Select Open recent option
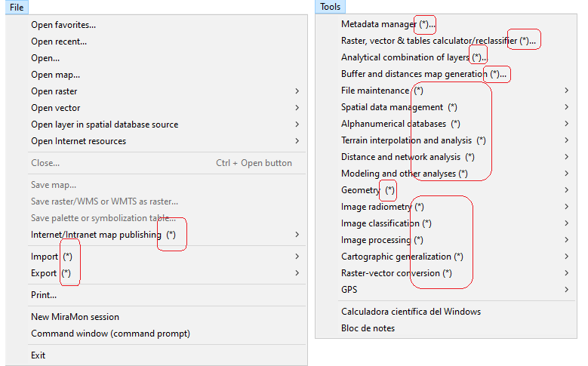Image resolution: width=588 pixels, height=366 pixels. (59, 42)
